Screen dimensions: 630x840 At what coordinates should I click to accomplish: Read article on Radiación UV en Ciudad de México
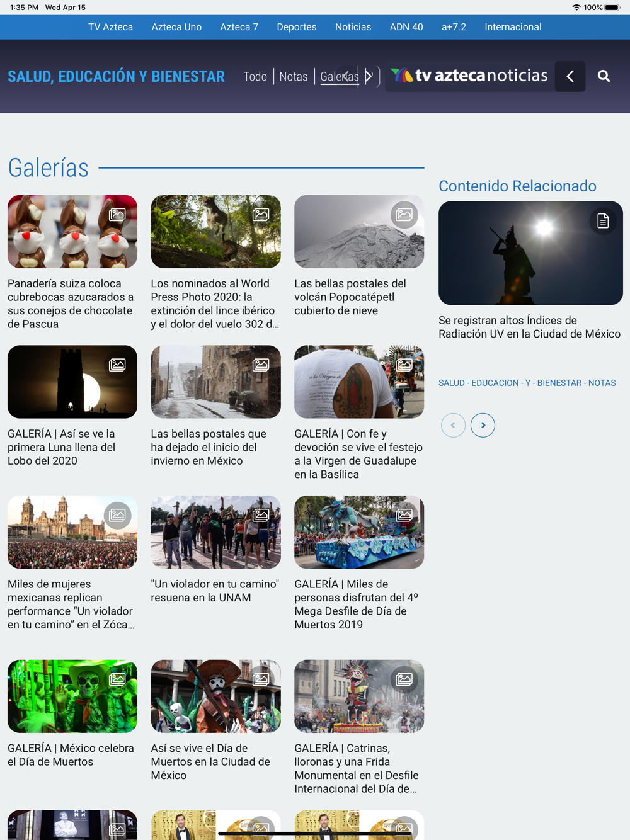tap(530, 327)
